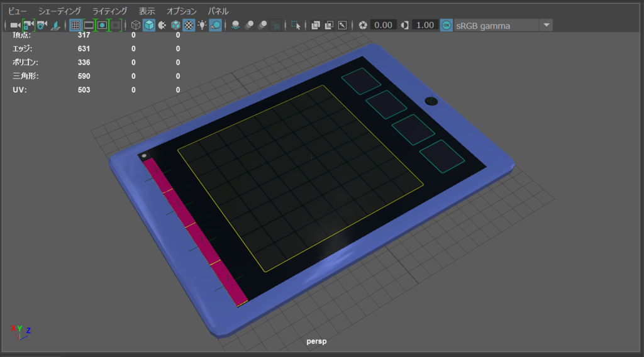644x357 pixels.
Task: Click Use All Lights bulb icon
Action: [x=202, y=25]
